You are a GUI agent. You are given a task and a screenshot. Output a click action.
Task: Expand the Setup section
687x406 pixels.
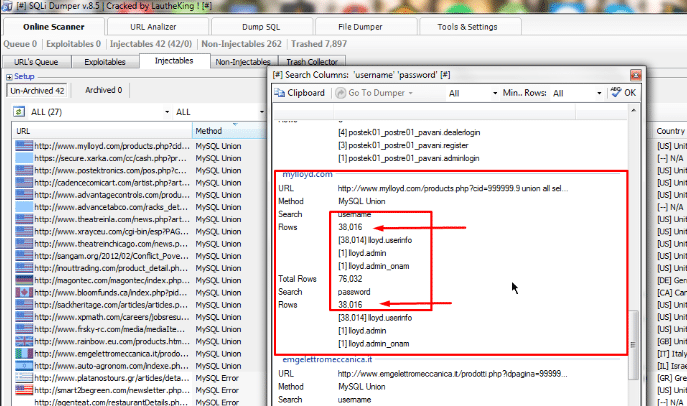pyautogui.click(x=9, y=77)
